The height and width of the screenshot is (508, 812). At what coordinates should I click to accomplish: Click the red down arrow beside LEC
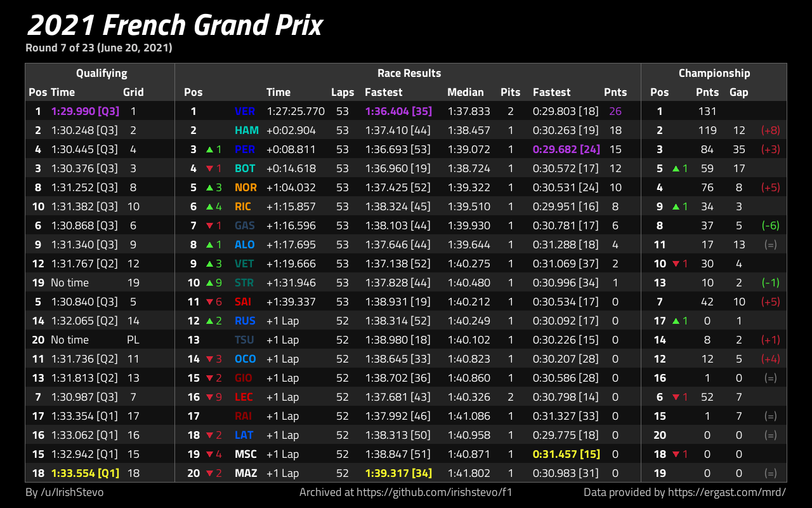click(x=209, y=397)
